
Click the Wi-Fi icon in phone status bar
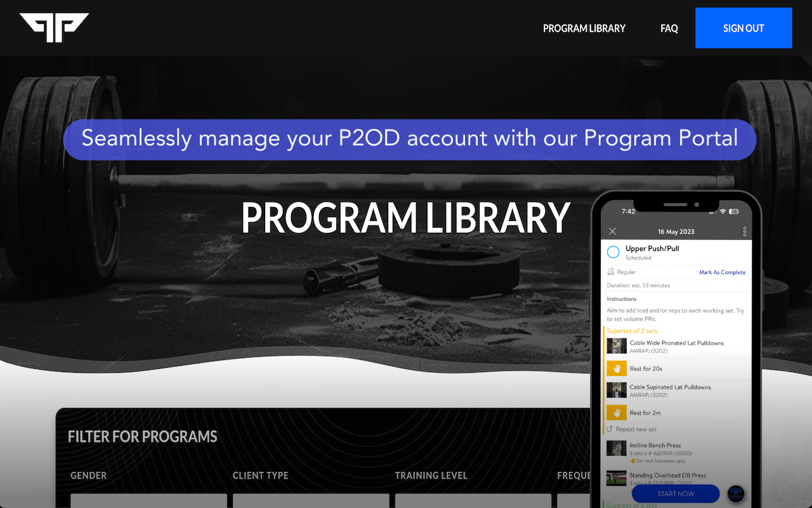723,211
